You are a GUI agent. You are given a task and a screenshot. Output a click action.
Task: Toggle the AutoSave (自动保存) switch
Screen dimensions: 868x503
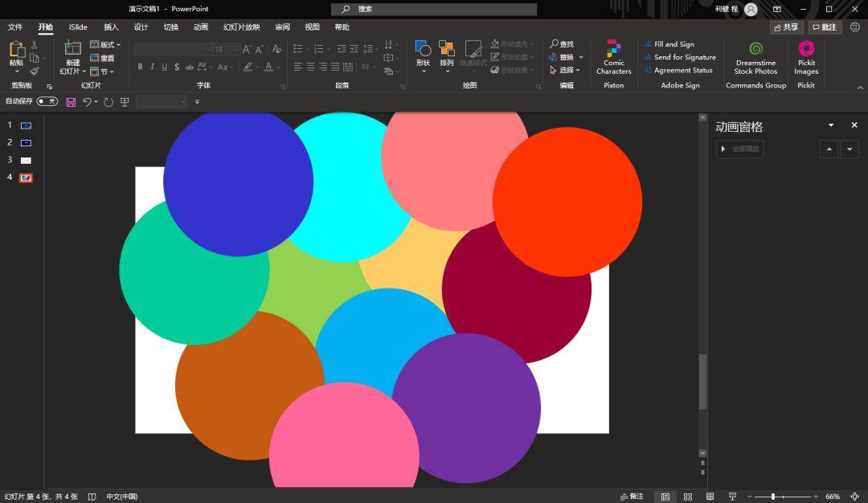(47, 101)
